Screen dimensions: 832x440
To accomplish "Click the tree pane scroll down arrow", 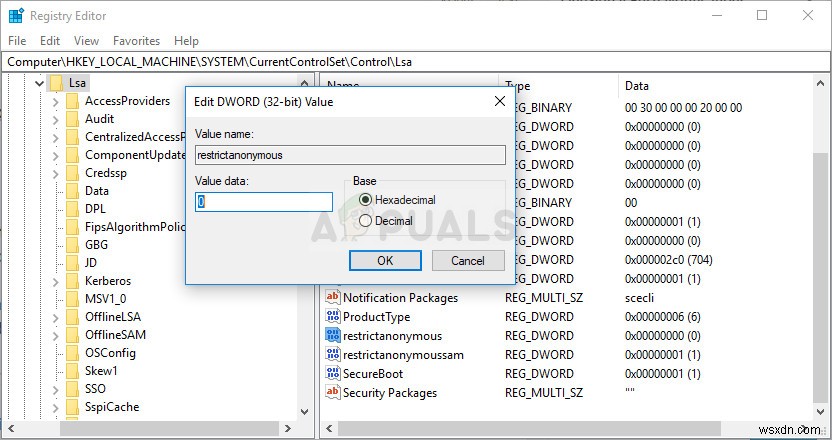I will click(305, 411).
